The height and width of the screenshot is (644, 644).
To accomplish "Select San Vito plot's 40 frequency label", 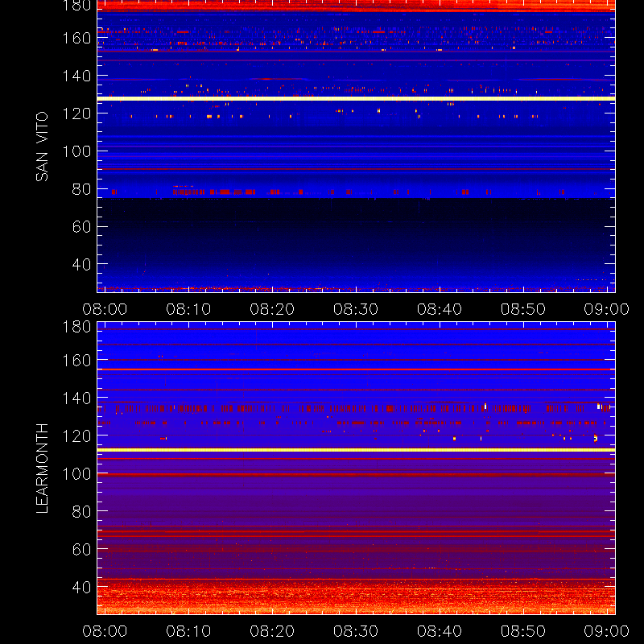I will coord(81,265).
